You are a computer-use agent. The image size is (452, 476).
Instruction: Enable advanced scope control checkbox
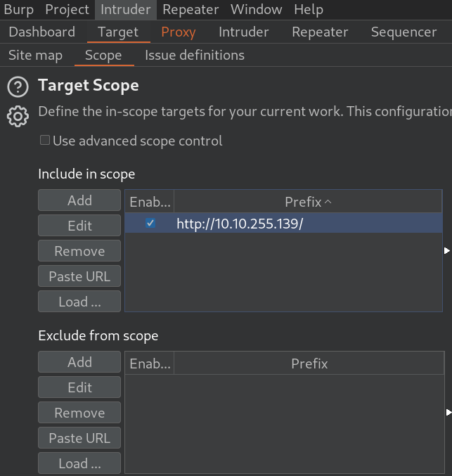coord(45,140)
